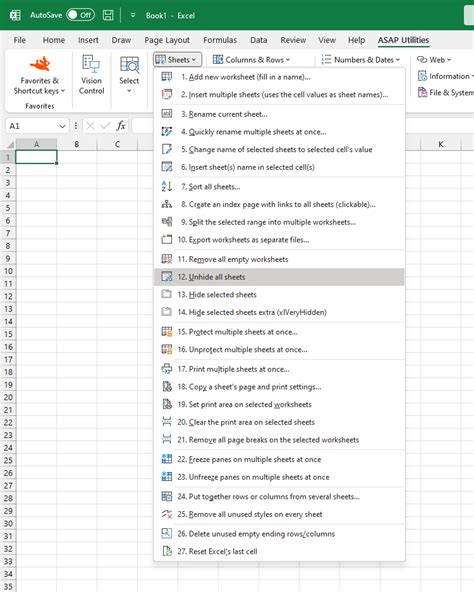The image size is (474, 592).
Task: Click the Sort all sheets icon
Action: pyautogui.click(x=167, y=187)
